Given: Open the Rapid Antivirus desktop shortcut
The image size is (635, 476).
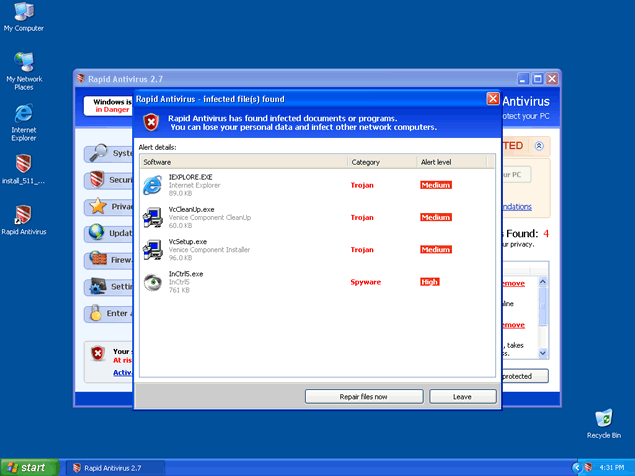Looking at the screenshot, I should 23,215.
